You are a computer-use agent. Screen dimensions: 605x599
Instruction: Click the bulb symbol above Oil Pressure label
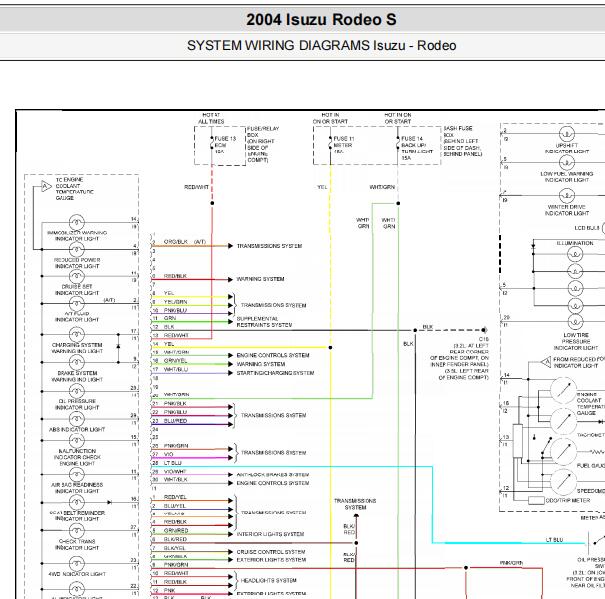[76, 391]
